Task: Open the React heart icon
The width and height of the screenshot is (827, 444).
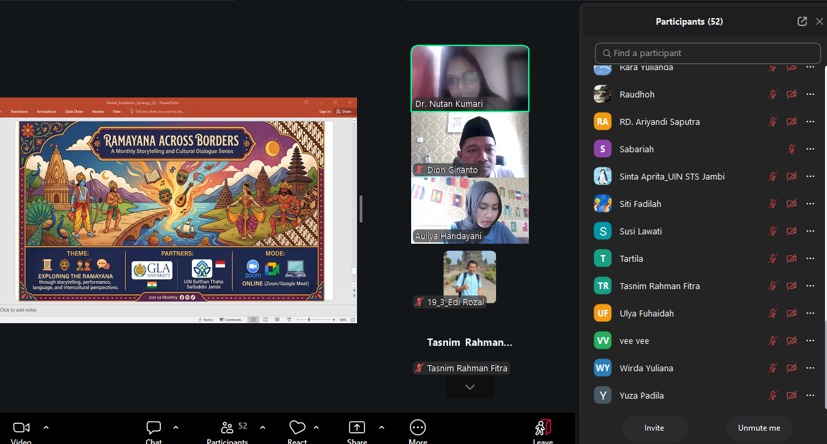Action: [297, 427]
